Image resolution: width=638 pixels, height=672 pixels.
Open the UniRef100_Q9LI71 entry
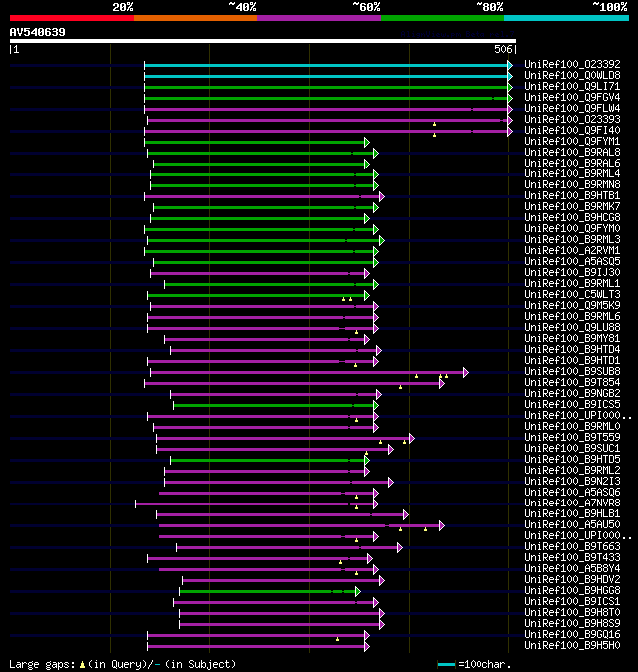pos(572,86)
